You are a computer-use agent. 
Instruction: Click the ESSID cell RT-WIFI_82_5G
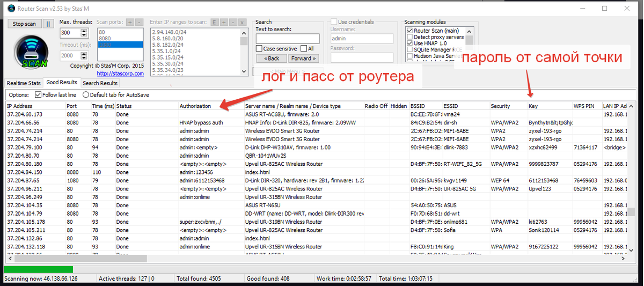coord(465,164)
